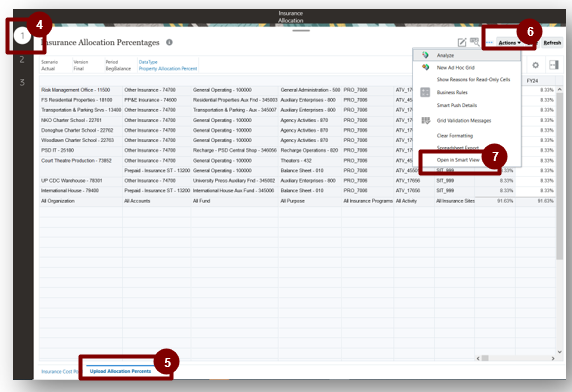This screenshot has height=392, width=572.
Task: Click University Press Auxiliary Fnd - 345002 cell
Action: (234, 181)
